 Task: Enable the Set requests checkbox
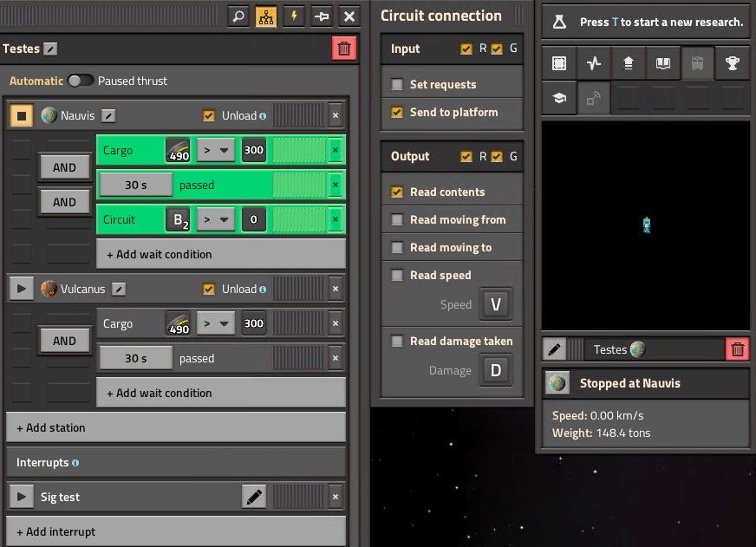tap(397, 84)
